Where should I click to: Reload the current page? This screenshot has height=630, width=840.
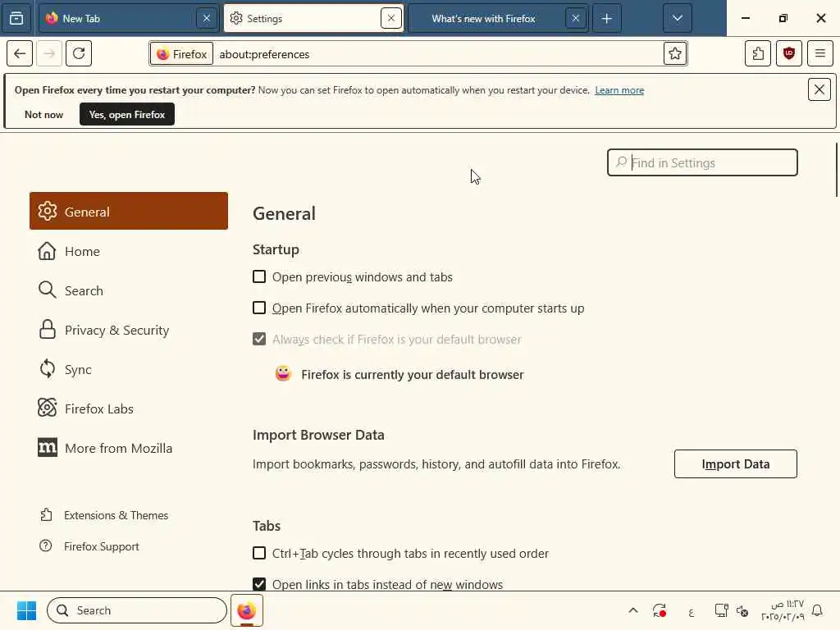(79, 53)
